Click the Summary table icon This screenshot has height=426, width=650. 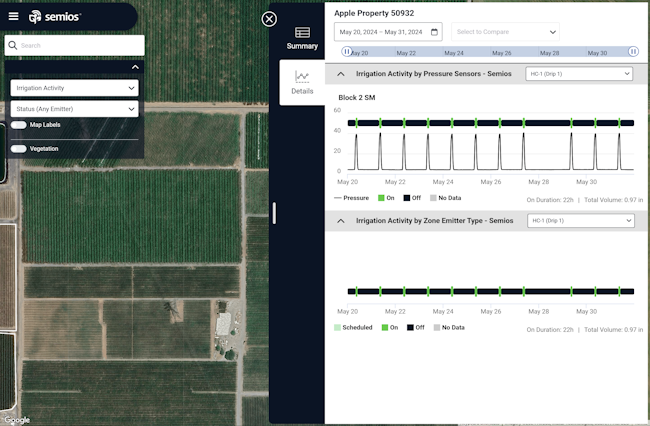click(x=302, y=33)
